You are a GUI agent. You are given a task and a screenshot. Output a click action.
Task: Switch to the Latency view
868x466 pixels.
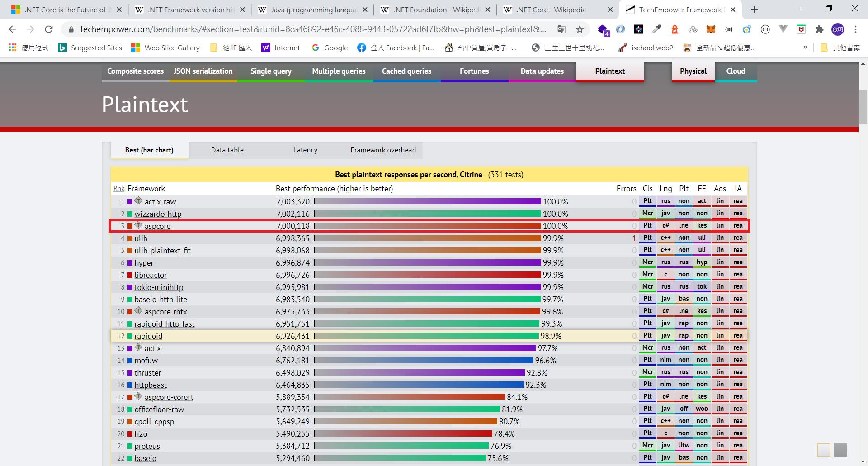[x=305, y=150]
